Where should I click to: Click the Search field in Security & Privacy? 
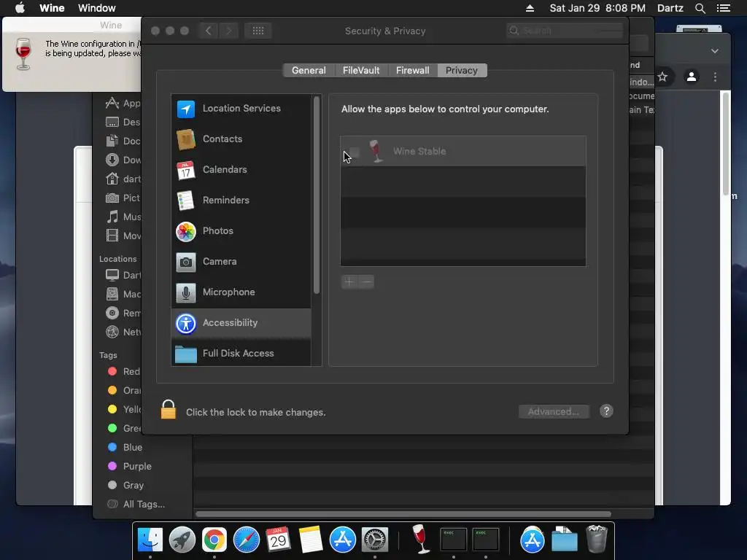(x=565, y=31)
